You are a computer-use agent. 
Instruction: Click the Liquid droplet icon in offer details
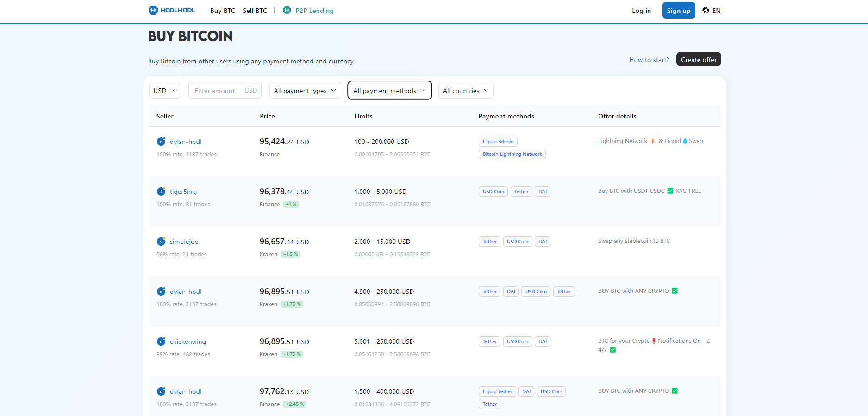pyautogui.click(x=685, y=141)
